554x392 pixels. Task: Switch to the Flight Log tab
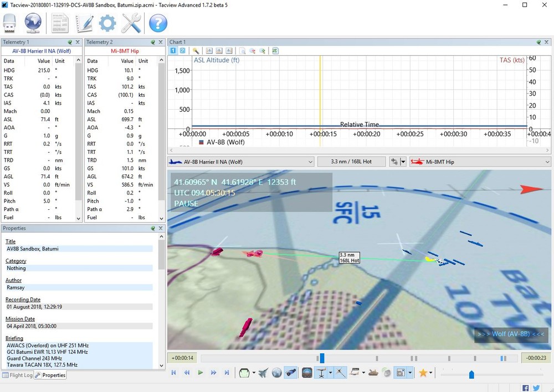pyautogui.click(x=17, y=375)
